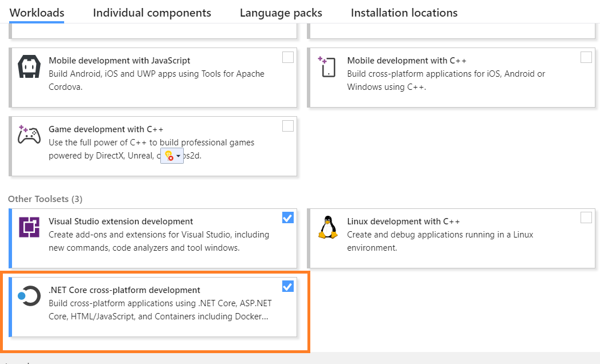The width and height of the screenshot is (600, 364).
Task: Click the Linux penguin icon
Action: tap(328, 227)
